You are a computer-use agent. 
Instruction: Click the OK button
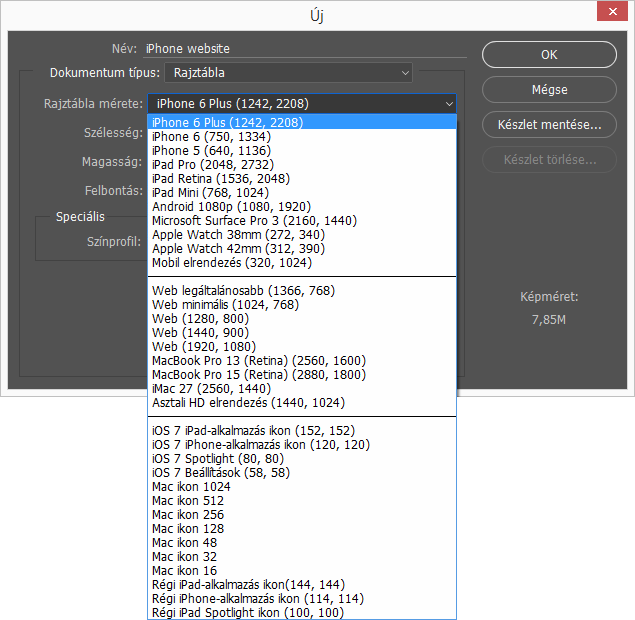[549, 55]
